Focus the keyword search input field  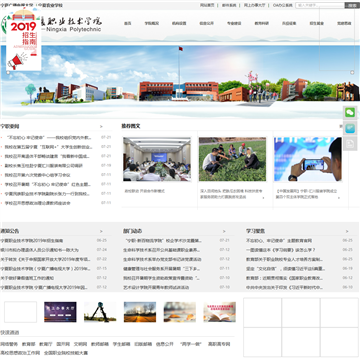click(x=320, y=5)
